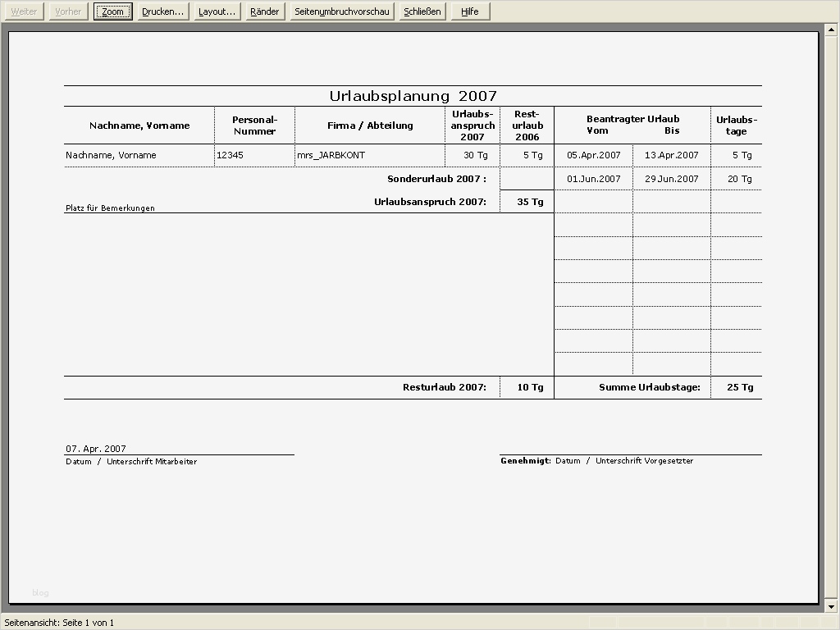Click the Resturlaub 2006 column header
This screenshot has width=840, height=630.
[527, 126]
